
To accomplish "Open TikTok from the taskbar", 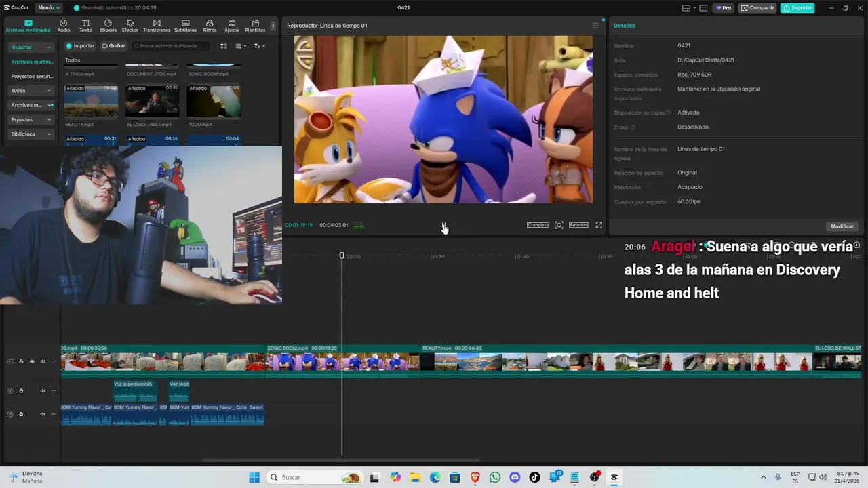I will (534, 477).
